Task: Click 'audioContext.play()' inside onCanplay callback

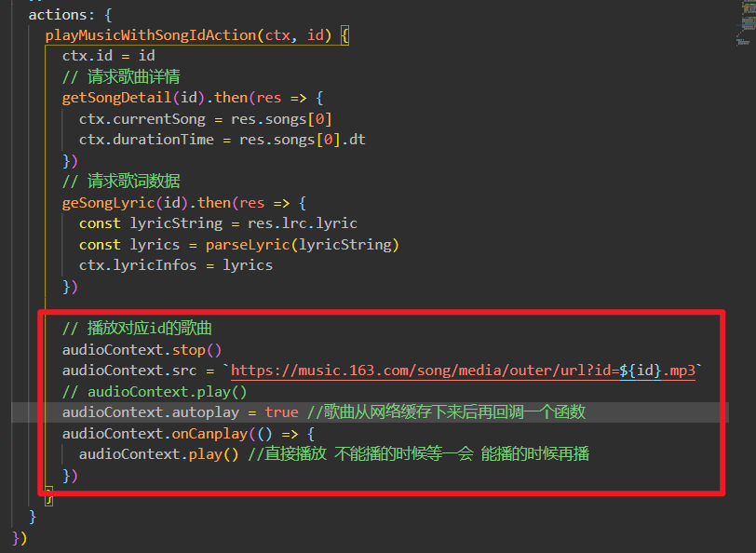Action: tap(159, 454)
